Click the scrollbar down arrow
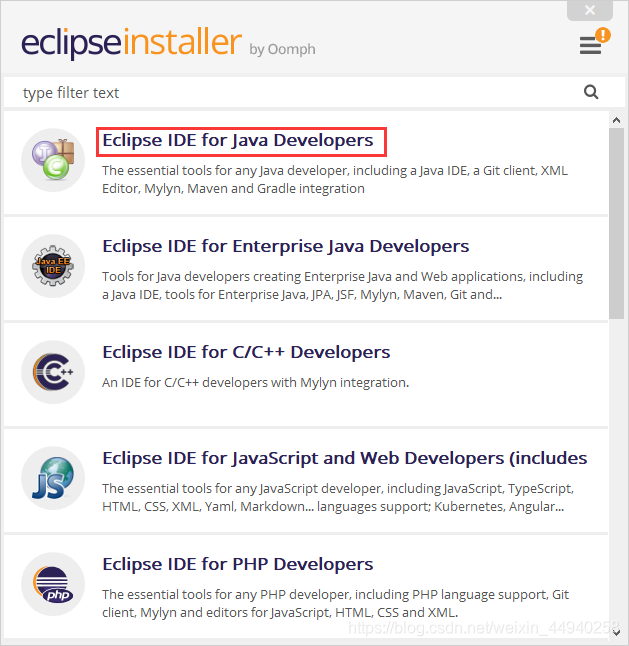629x646 pixels. tap(616, 632)
